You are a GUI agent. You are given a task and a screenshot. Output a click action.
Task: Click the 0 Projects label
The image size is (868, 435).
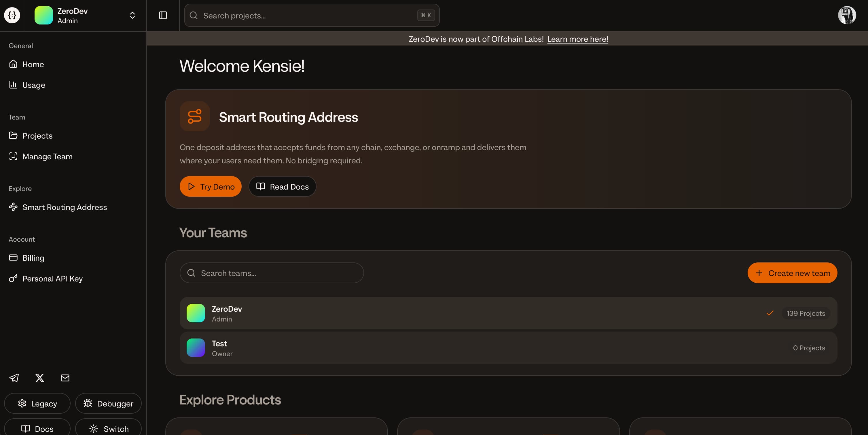(809, 348)
